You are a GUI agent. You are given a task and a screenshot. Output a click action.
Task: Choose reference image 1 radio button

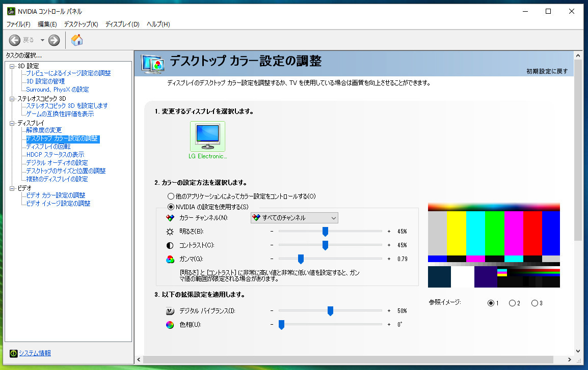pyautogui.click(x=491, y=303)
